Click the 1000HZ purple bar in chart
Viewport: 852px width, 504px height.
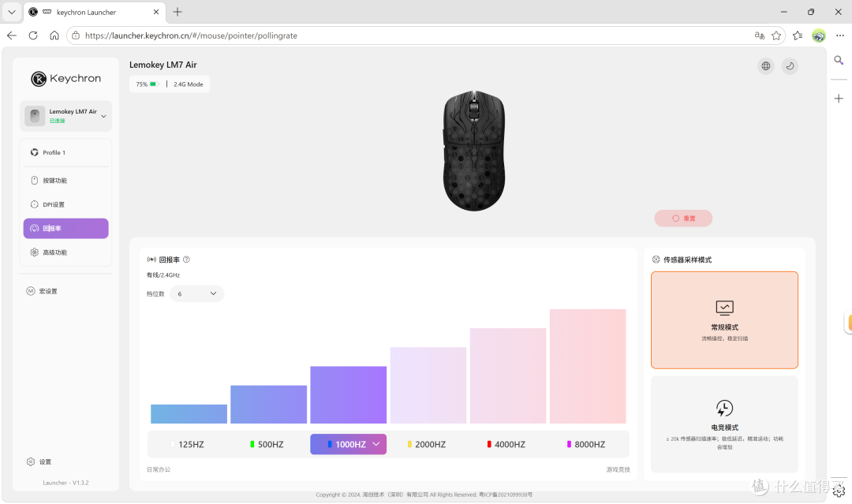[349, 395]
